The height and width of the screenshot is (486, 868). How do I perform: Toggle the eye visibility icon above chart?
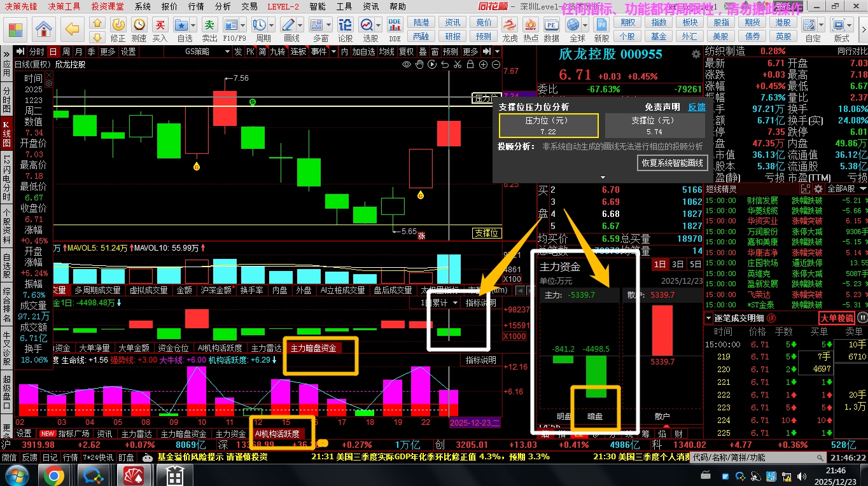(407, 64)
